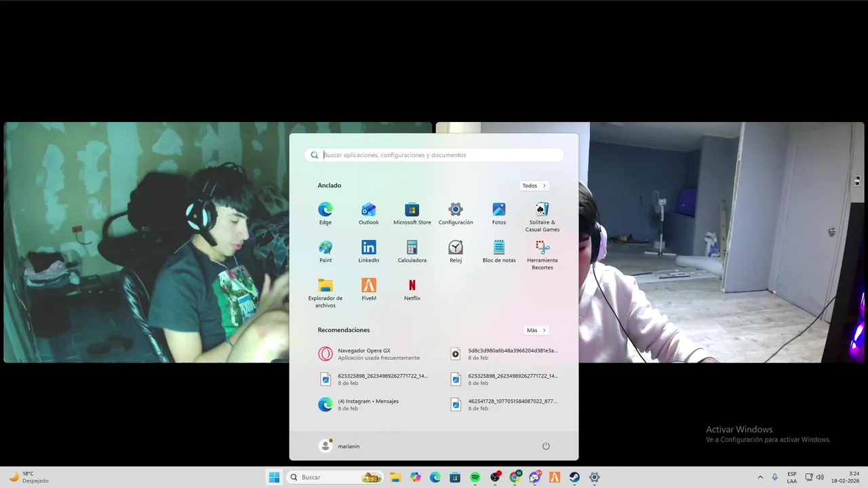
Task: Open pinned Configuración app
Action: [x=456, y=213]
